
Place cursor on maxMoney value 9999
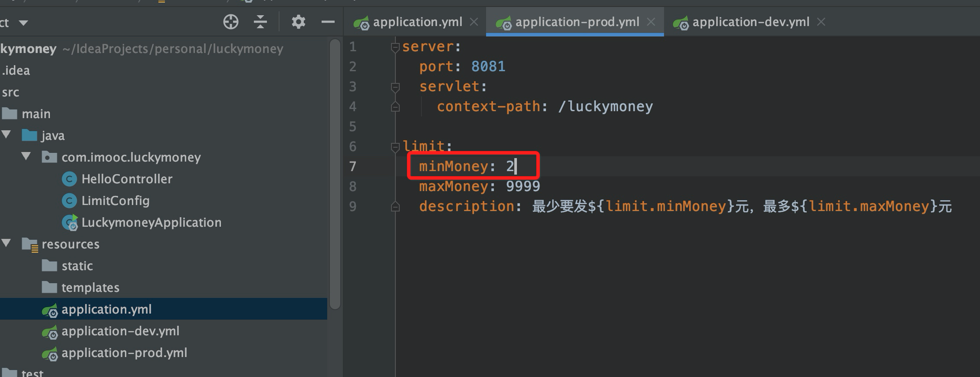523,186
